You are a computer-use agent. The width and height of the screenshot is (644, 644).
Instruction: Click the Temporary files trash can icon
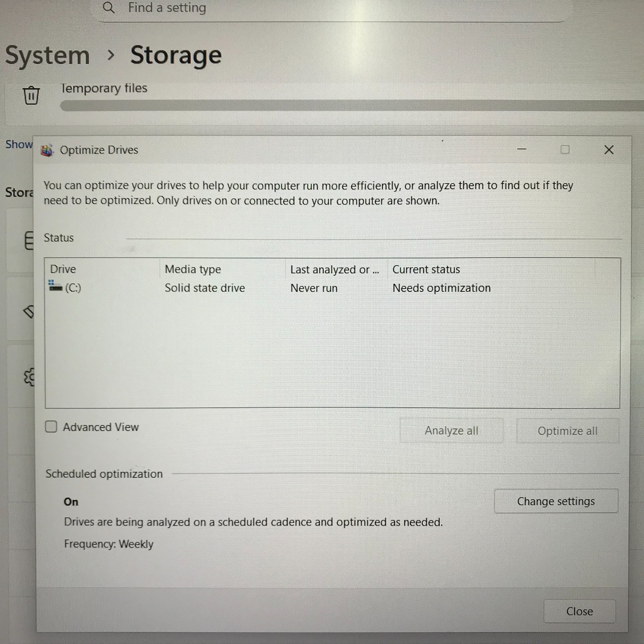click(31, 95)
